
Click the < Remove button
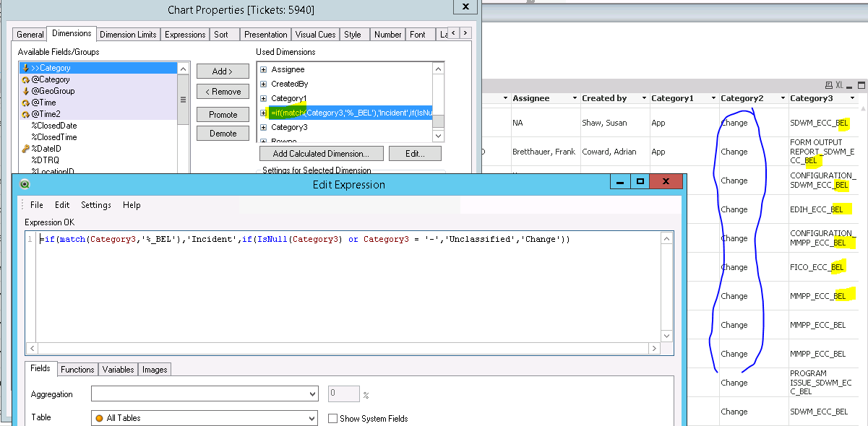[223, 92]
